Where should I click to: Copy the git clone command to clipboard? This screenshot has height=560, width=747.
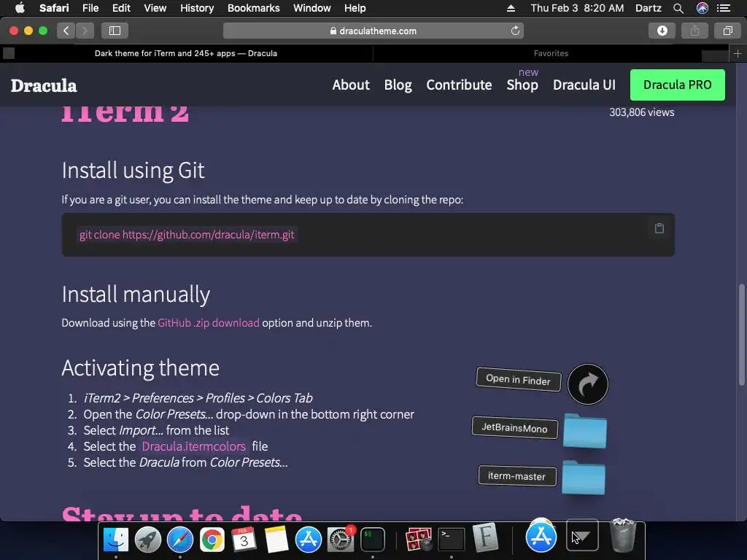point(659,228)
